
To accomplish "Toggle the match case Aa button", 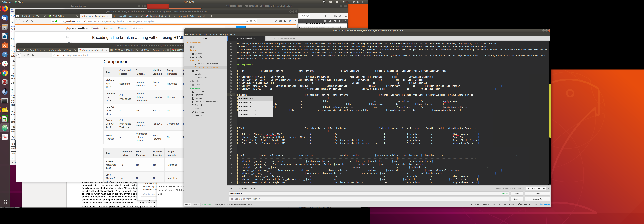I will 533,189.
